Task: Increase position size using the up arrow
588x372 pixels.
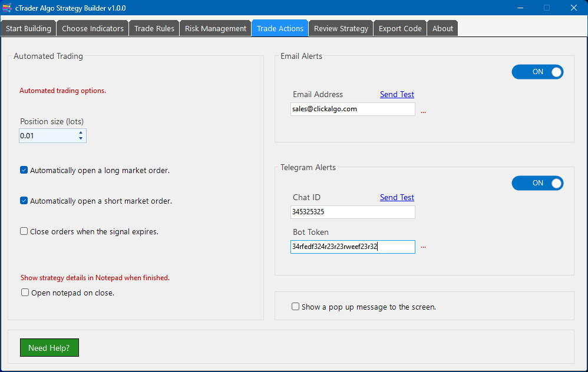Action: (x=80, y=132)
